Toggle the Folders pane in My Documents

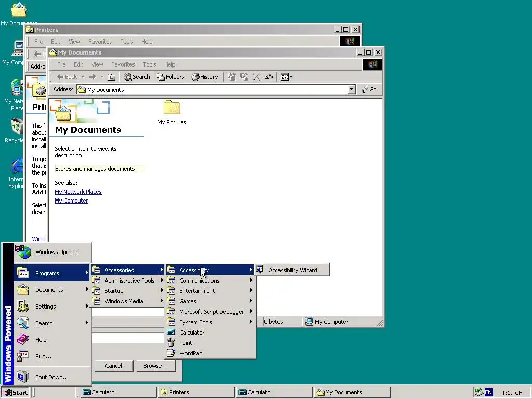coord(170,77)
